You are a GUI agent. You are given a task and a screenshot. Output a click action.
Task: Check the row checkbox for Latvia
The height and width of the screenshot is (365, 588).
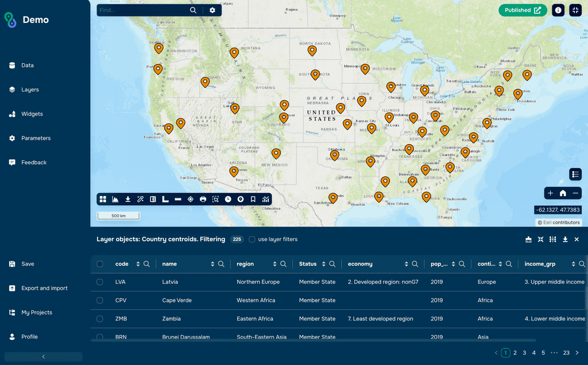[100, 282]
